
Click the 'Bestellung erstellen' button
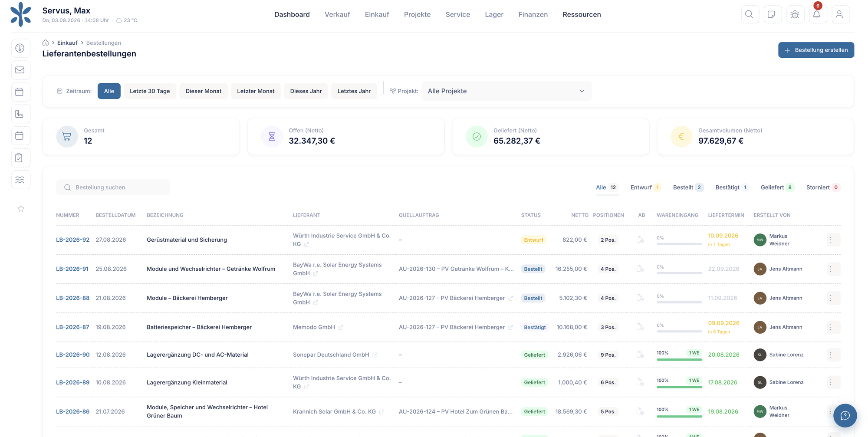pos(816,50)
